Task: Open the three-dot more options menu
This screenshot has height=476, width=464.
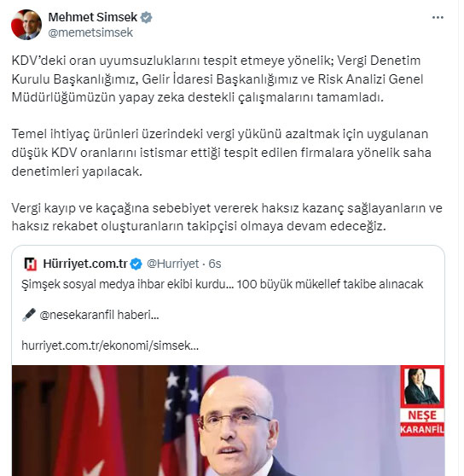Action: click(x=438, y=18)
